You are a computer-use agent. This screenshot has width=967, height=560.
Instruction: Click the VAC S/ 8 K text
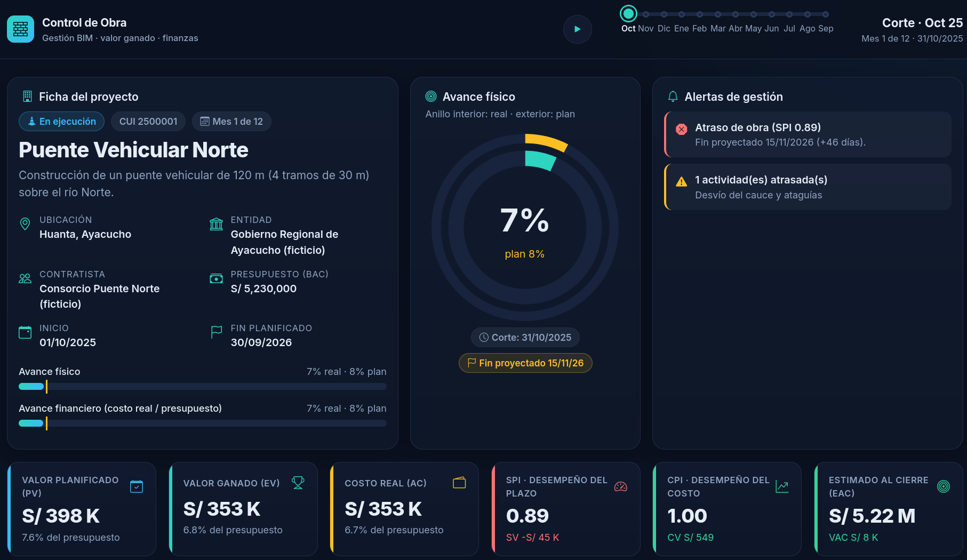point(853,538)
